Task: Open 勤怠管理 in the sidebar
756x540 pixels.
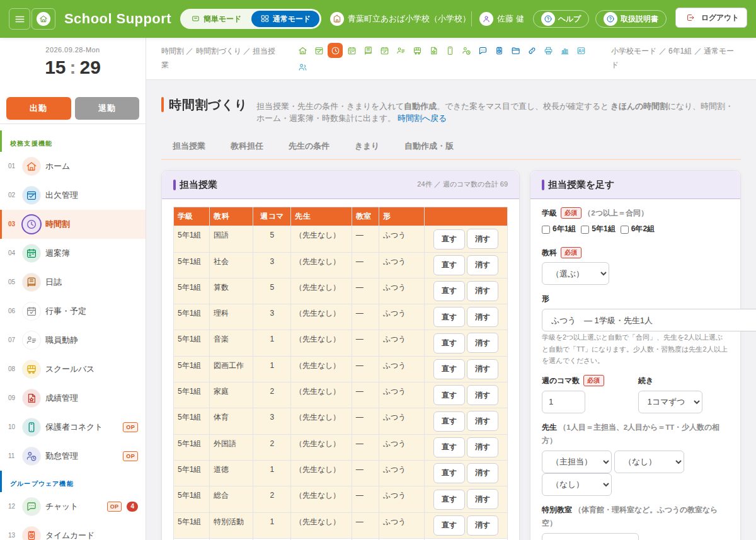Action: [x=73, y=456]
